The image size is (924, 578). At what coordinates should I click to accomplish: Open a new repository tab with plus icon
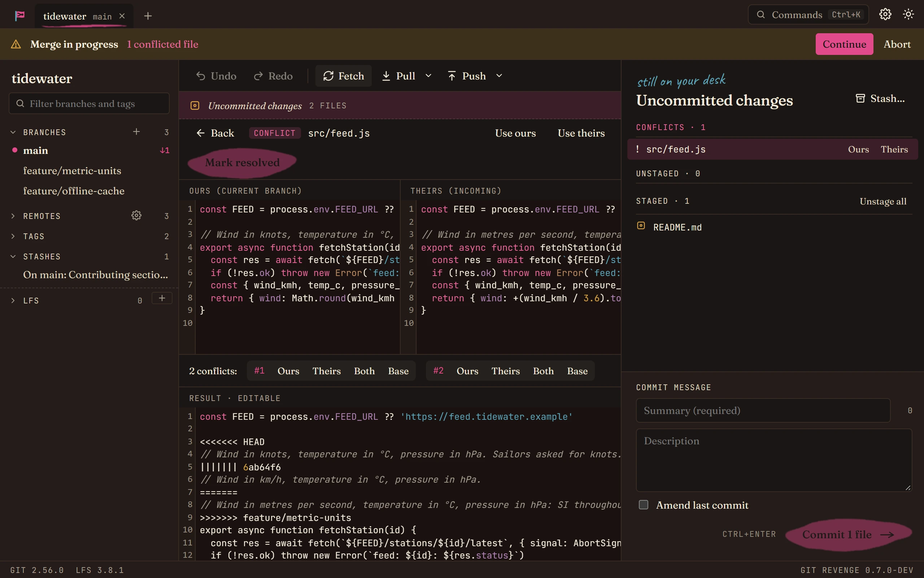[148, 16]
